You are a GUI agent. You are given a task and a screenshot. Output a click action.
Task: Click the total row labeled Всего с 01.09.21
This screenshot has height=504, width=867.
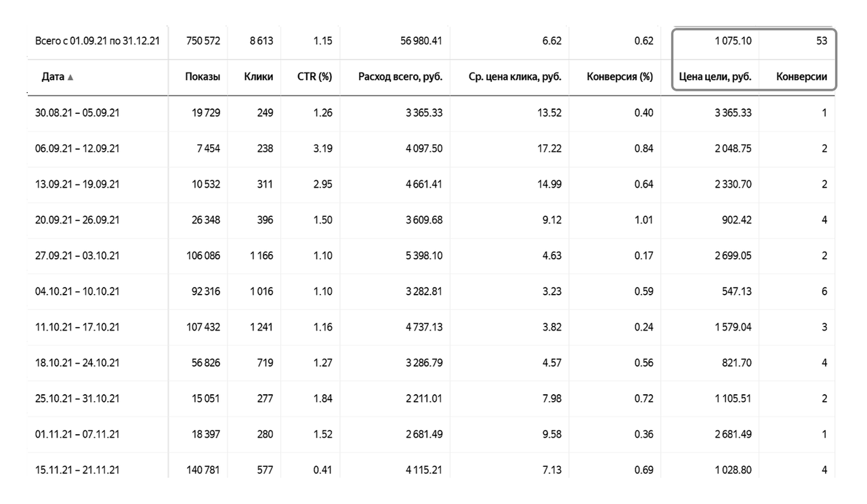97,42
